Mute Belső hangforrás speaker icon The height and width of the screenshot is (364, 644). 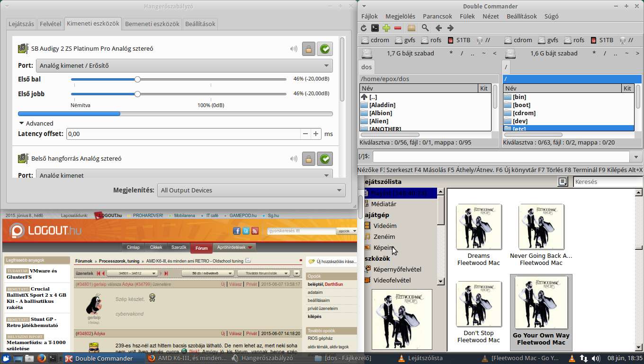click(x=294, y=159)
